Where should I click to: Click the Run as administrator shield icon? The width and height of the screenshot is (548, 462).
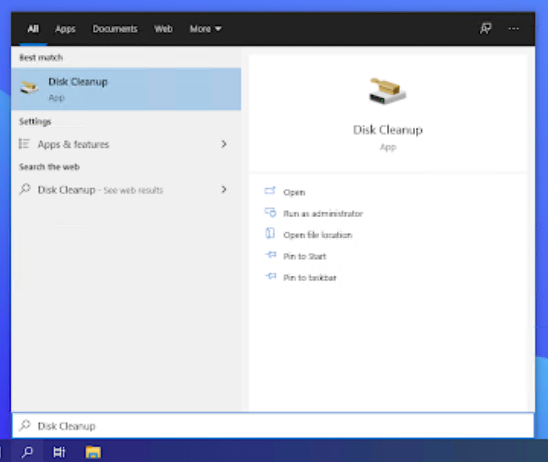coord(270,212)
